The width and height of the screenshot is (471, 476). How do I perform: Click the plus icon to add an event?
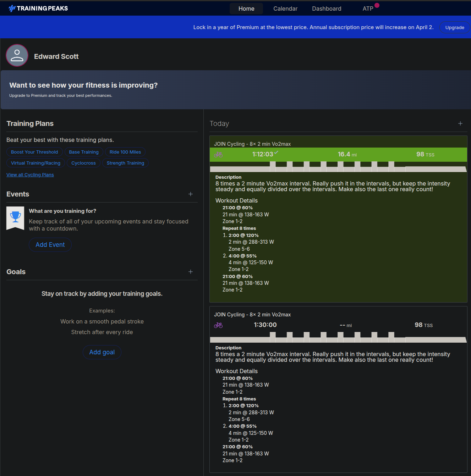coord(191,194)
